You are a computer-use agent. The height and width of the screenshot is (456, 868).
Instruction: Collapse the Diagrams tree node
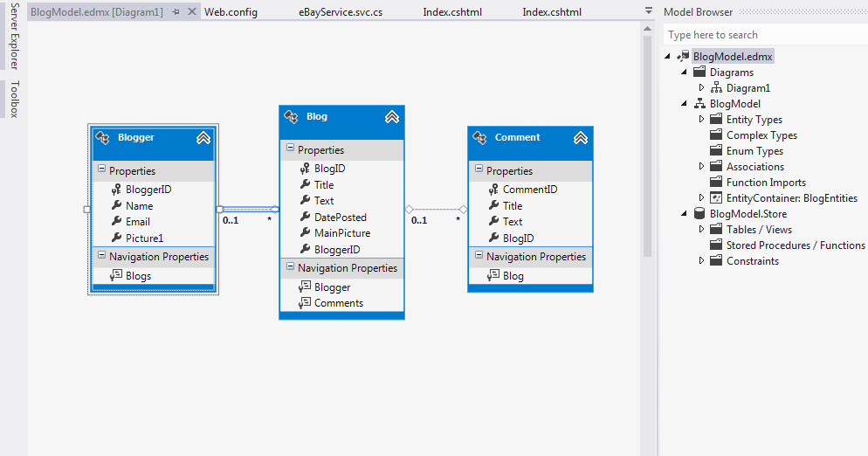[x=685, y=72]
